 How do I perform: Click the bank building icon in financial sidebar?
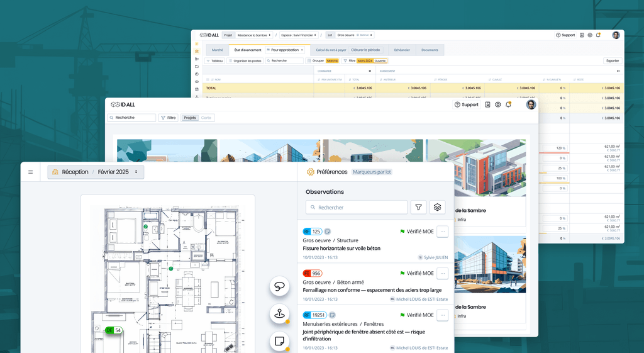(x=197, y=52)
